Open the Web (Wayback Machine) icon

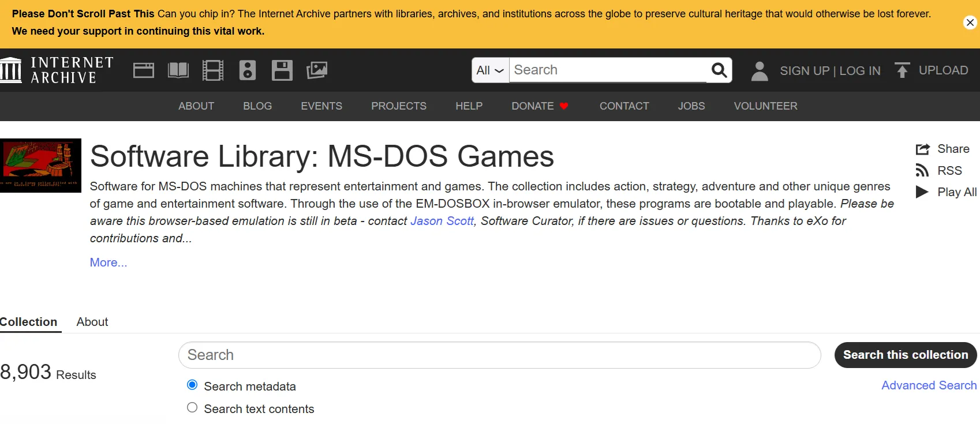pos(144,70)
